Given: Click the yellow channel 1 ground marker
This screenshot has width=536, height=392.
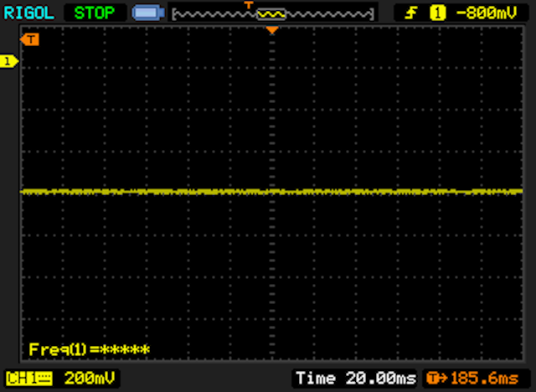Looking at the screenshot, I should [9, 61].
